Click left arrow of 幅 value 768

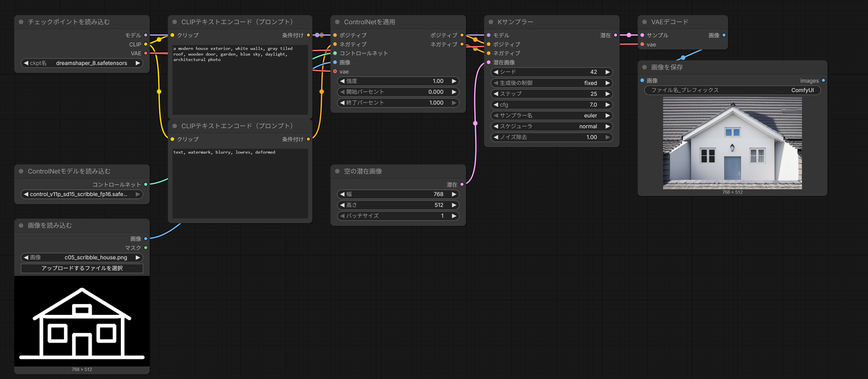click(x=342, y=194)
